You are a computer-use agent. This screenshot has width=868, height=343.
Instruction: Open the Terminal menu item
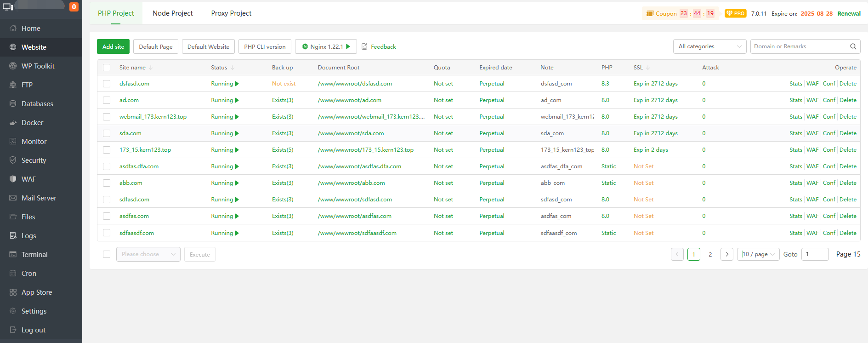coord(41,254)
